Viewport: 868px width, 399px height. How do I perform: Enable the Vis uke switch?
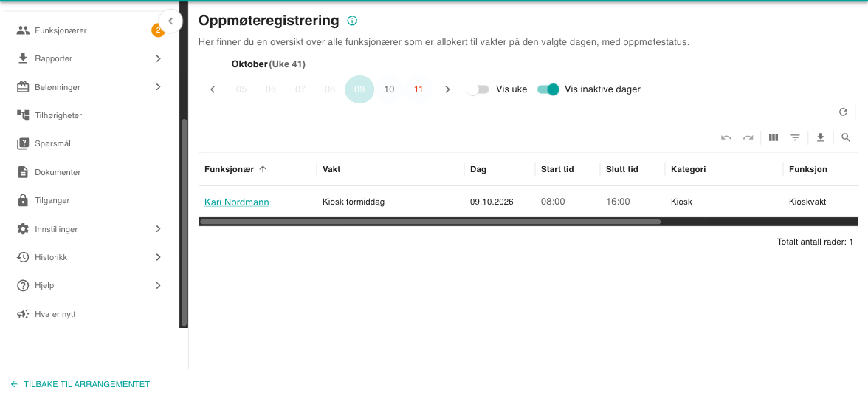[x=478, y=89]
